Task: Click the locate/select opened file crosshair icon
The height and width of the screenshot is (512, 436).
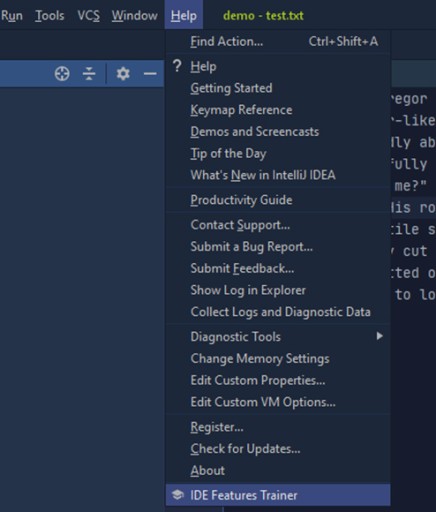Action: (62, 74)
